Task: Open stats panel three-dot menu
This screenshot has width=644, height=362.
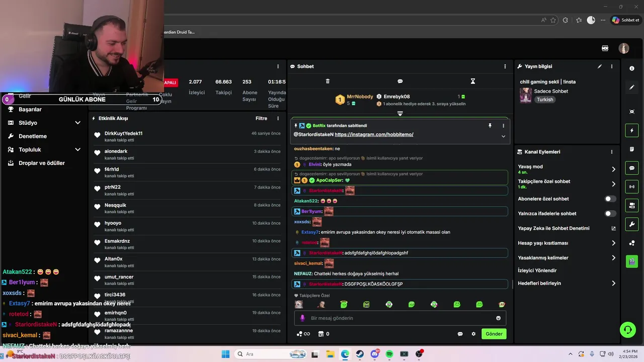Action: pos(278,66)
